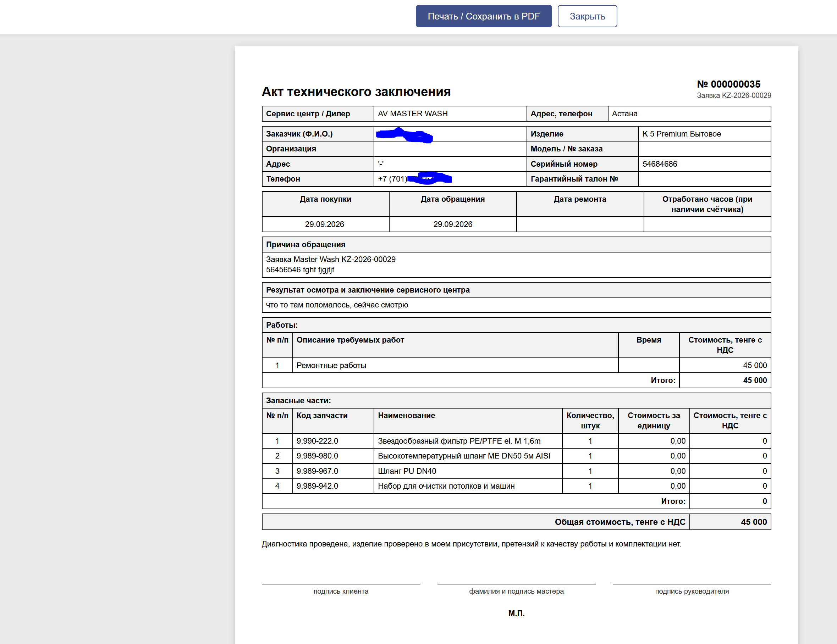Viewport: 837px width, 644px height.
Task: Select part code '9.989-942.0'
Action: [x=317, y=486]
